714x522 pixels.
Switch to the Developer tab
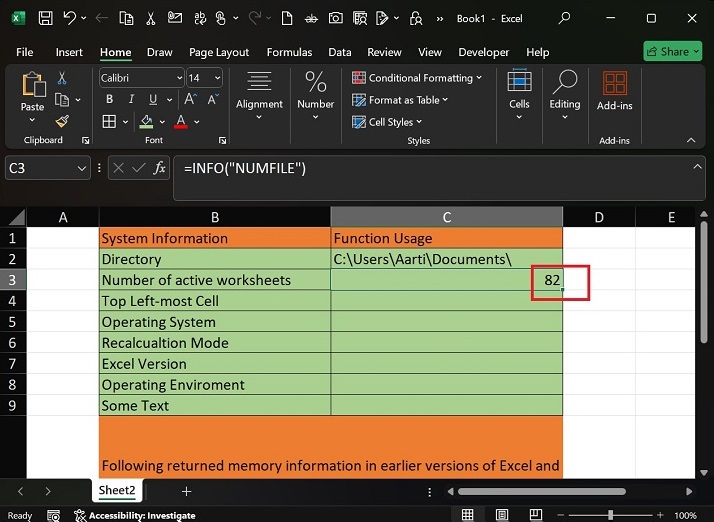pyautogui.click(x=483, y=52)
